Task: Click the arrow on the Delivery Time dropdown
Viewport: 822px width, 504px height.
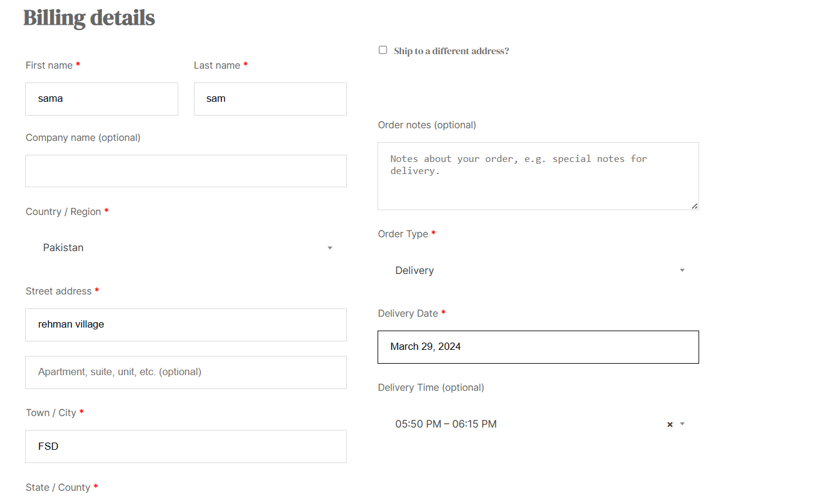Action: [682, 424]
